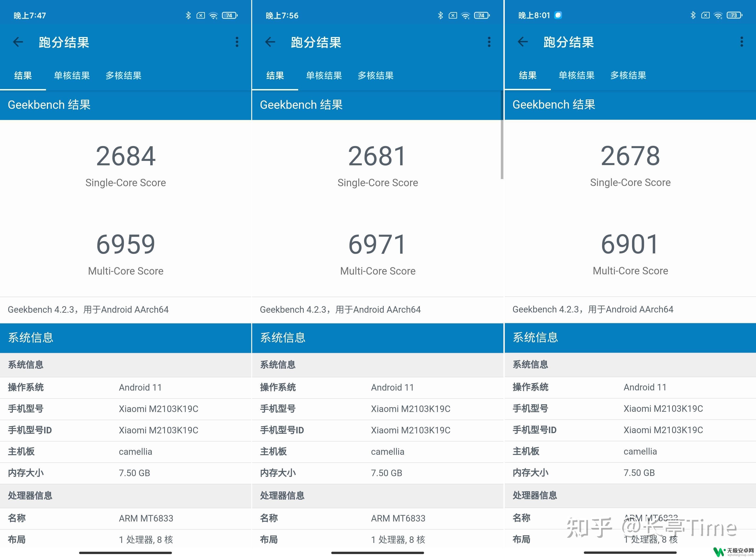Tap Wi-Fi status icon in 7:47 screen

[213, 16]
